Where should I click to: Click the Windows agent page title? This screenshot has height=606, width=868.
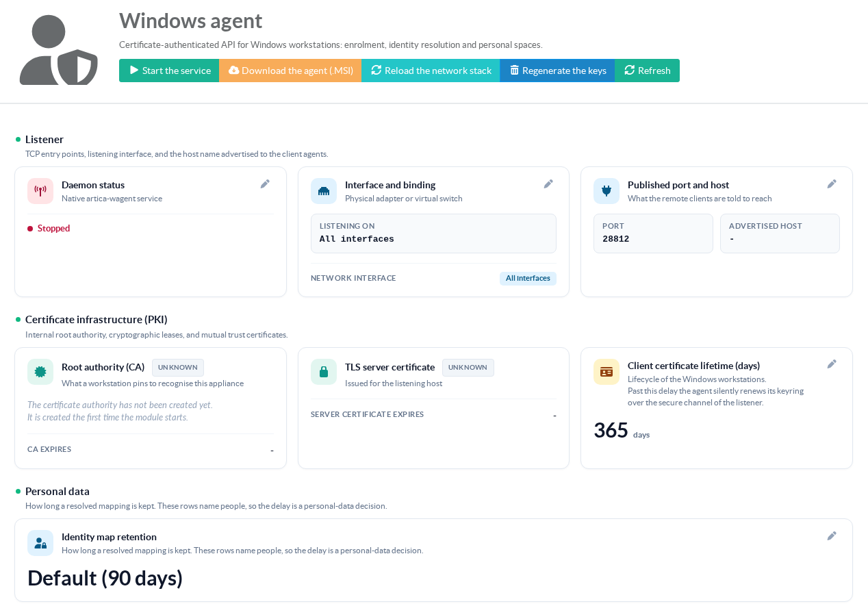pyautogui.click(x=190, y=21)
